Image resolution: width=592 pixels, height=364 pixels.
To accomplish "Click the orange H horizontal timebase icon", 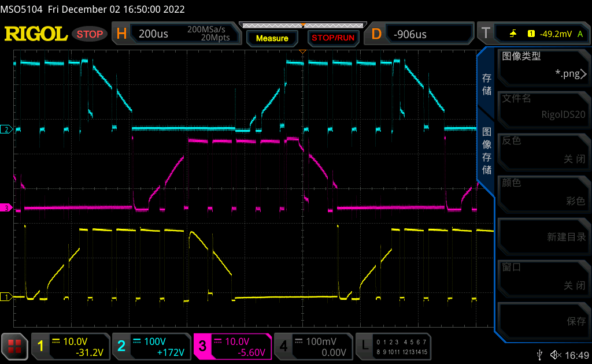I will [x=121, y=34].
